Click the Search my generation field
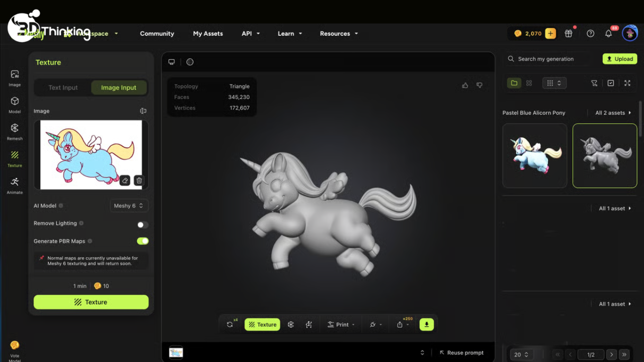 [x=551, y=59]
